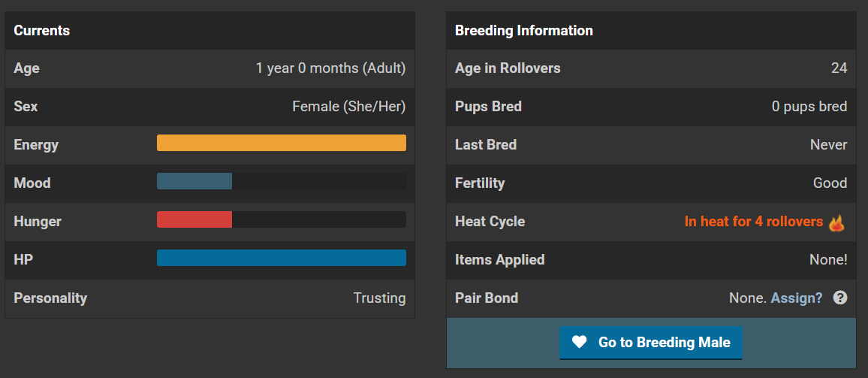Select the Currents panel header
Image resolution: width=868 pixels, height=378 pixels.
[x=209, y=31]
